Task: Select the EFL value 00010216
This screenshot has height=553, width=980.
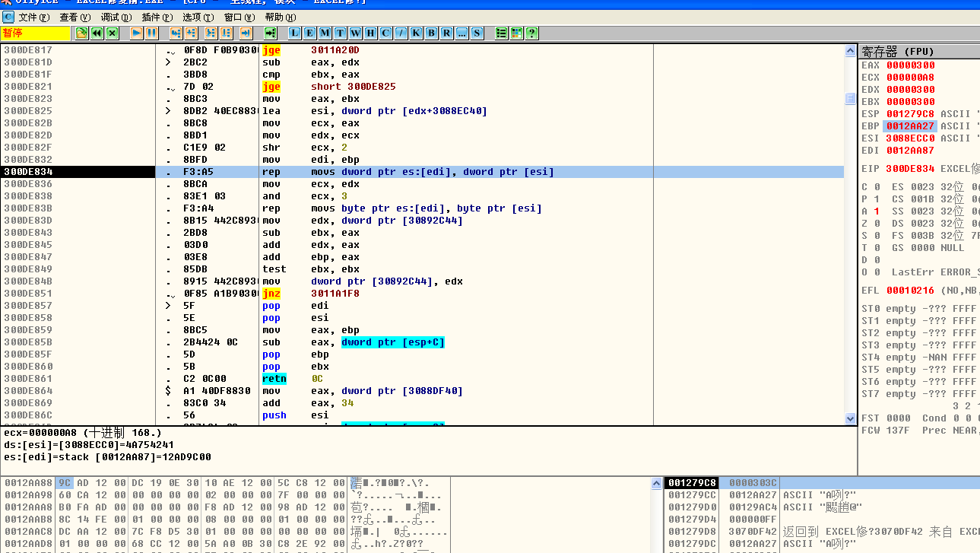Action: 909,291
